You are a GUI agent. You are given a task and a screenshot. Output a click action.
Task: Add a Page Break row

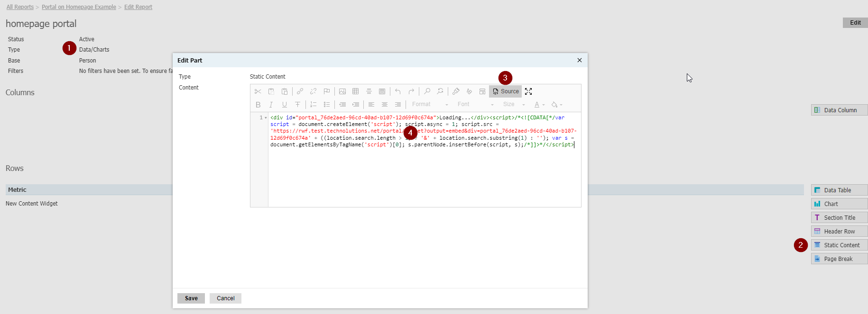pyautogui.click(x=840, y=259)
